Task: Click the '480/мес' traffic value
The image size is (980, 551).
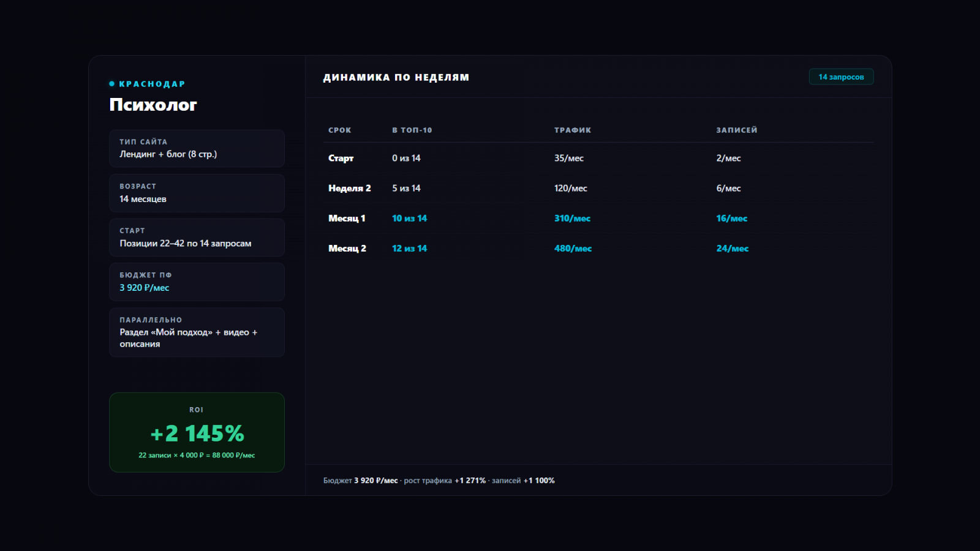Action: (x=573, y=249)
